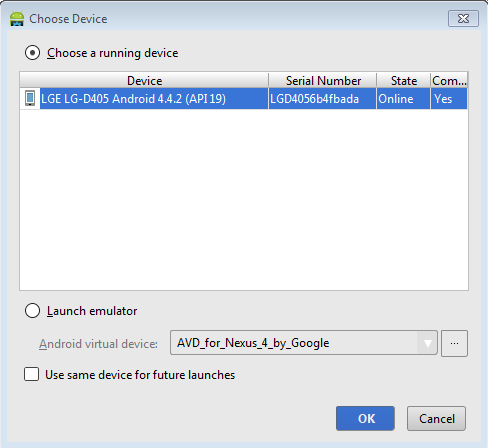
Task: Dismiss dialog with Cancel button
Action: 436,418
